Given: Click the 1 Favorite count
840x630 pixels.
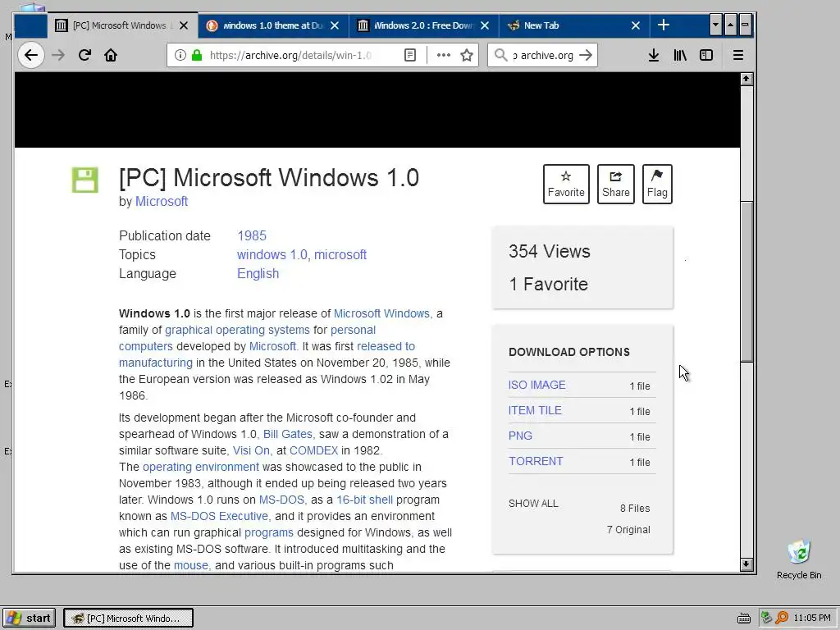Looking at the screenshot, I should [548, 284].
